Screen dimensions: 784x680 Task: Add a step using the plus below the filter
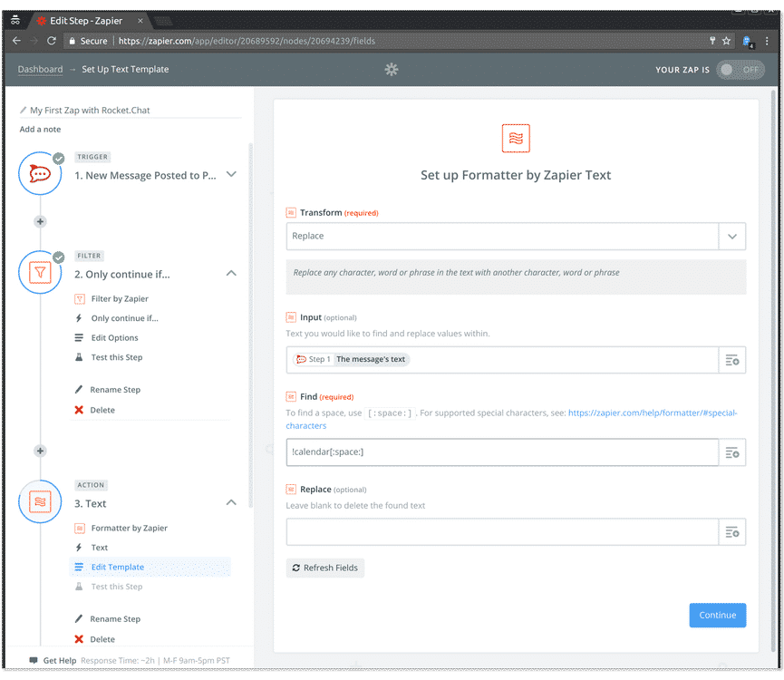tap(41, 451)
